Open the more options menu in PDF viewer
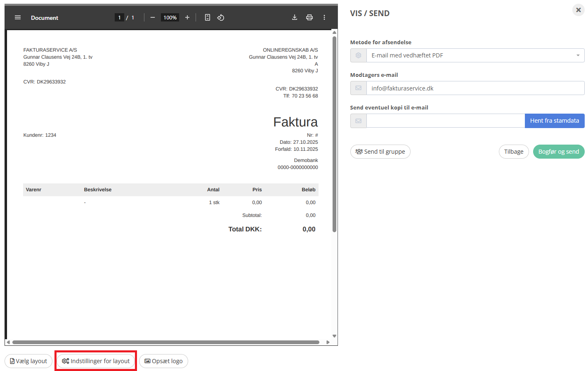Image resolution: width=588 pixels, height=371 pixels. 324,17
